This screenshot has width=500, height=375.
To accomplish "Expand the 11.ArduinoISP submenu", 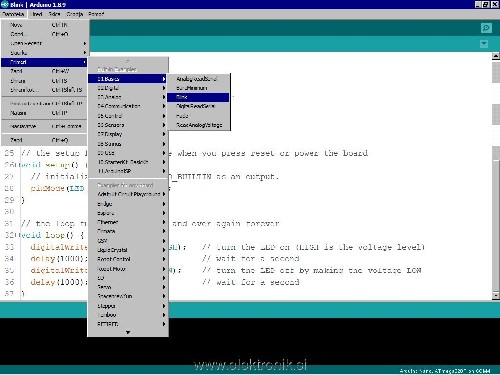I will click(x=128, y=171).
